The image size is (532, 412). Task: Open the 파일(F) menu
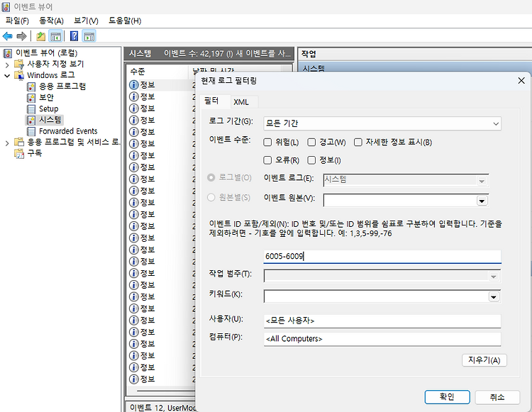[17, 21]
